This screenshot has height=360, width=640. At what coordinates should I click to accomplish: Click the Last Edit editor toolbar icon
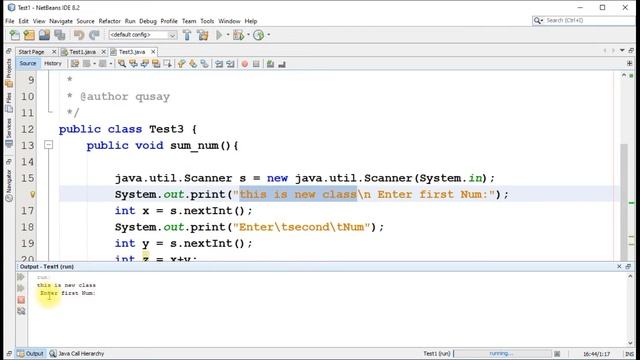coord(75,64)
